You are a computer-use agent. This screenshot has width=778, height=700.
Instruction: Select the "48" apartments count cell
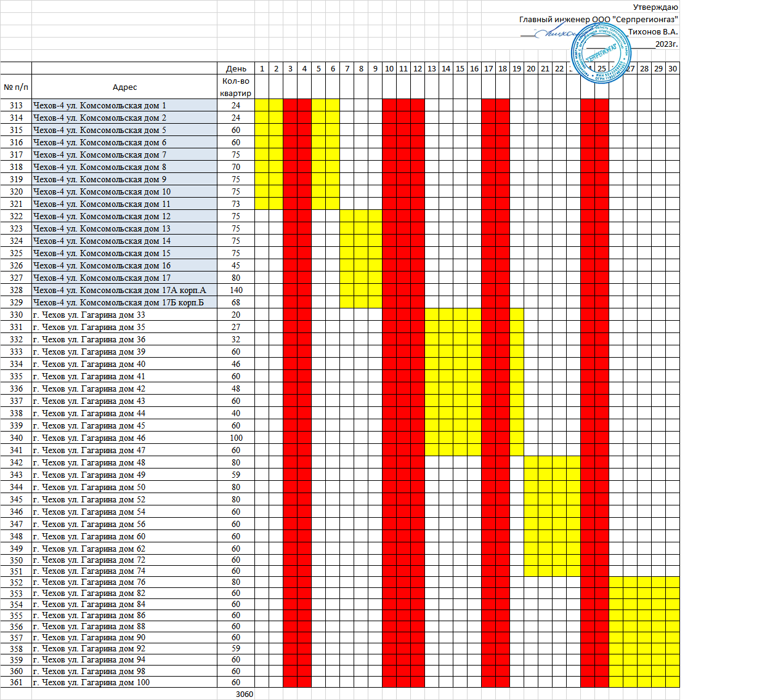[x=236, y=388]
